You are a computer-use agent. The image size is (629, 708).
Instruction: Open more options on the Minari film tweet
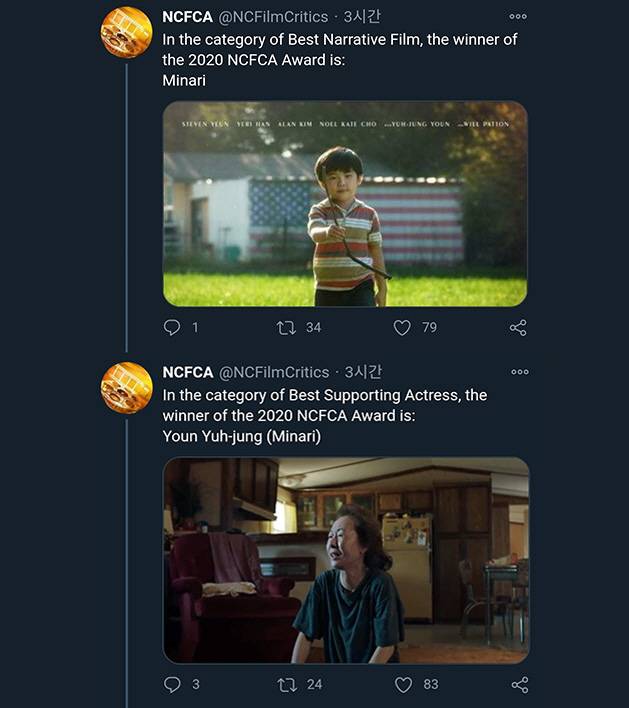pos(517,17)
